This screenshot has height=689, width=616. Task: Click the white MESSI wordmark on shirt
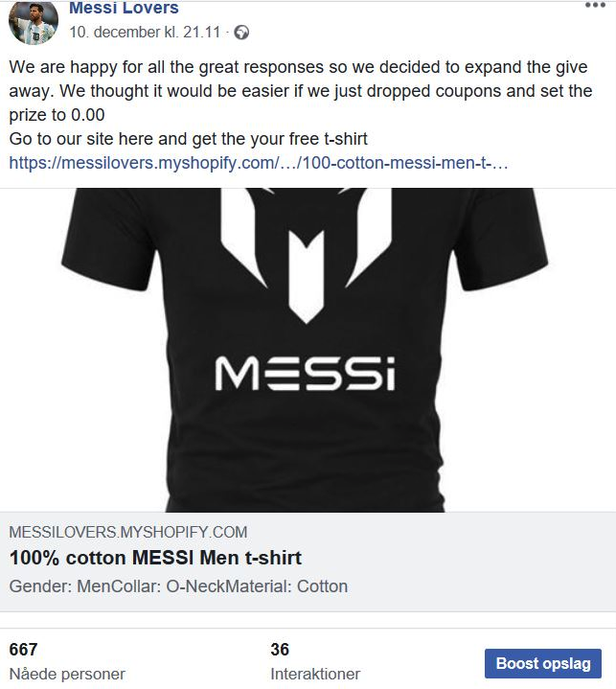tap(305, 373)
